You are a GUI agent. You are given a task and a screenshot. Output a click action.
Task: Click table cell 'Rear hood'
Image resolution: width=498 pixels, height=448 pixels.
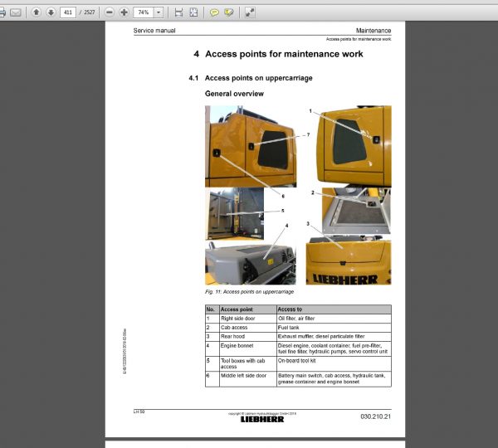[x=247, y=337]
